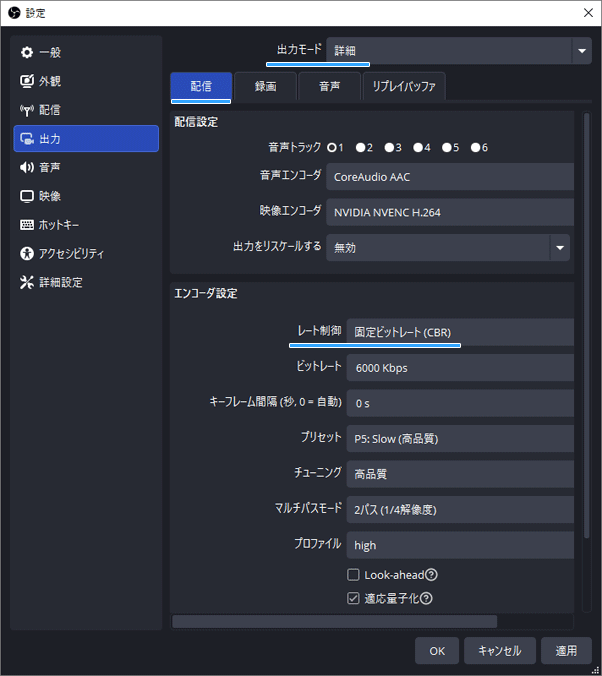The width and height of the screenshot is (602, 676).
Task: Click the monitor icon beside 映像
Action: (27, 196)
